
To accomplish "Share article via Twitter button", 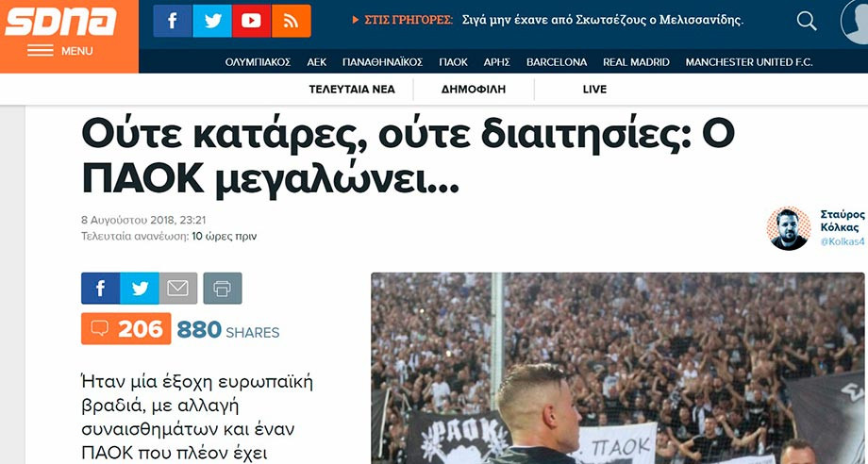I will (140, 289).
